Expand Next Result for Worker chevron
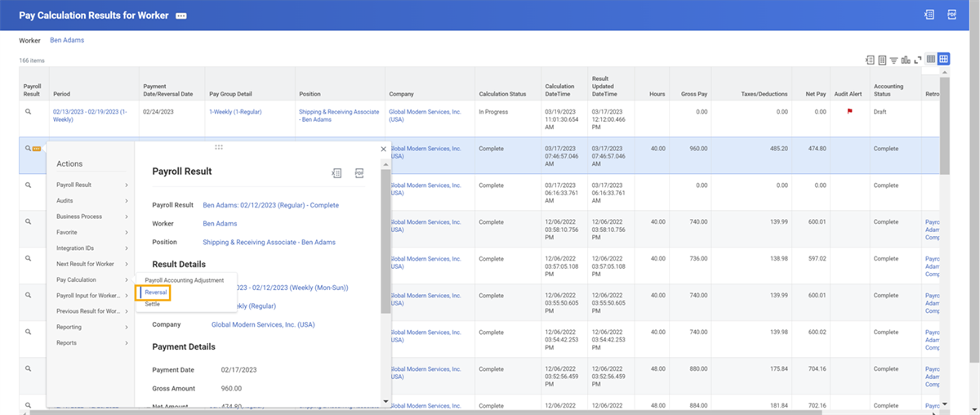 coord(127,264)
